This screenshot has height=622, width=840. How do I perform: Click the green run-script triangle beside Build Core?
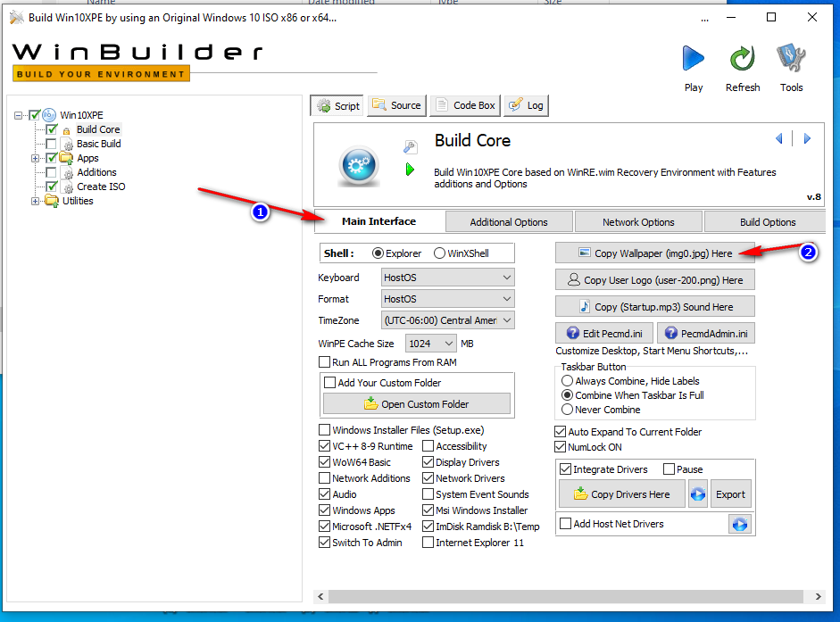tap(410, 170)
